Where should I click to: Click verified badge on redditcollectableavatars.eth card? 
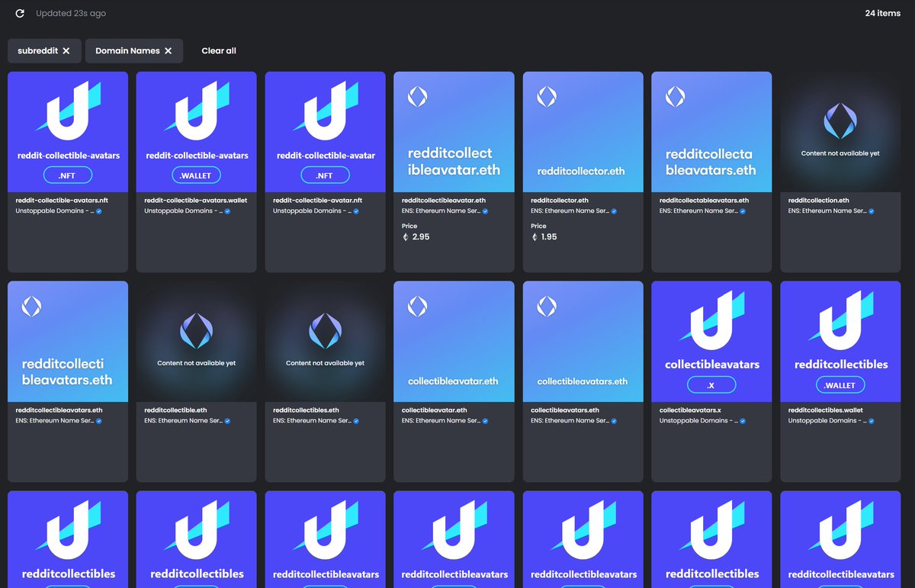click(743, 211)
